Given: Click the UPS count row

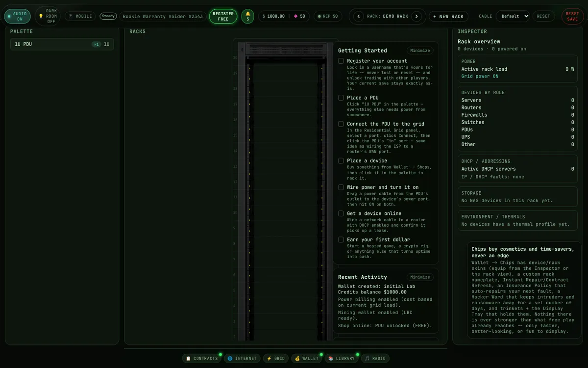Looking at the screenshot, I should coord(517,137).
